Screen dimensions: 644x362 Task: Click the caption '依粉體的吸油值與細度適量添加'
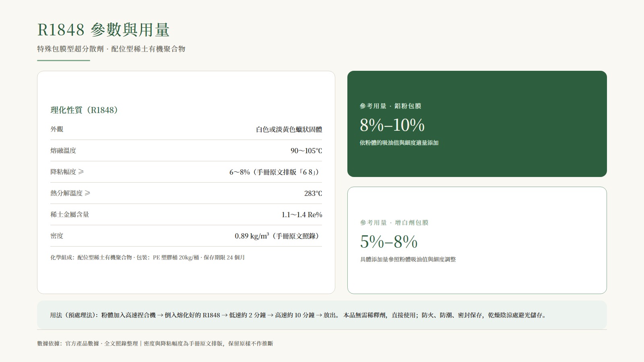tap(399, 143)
